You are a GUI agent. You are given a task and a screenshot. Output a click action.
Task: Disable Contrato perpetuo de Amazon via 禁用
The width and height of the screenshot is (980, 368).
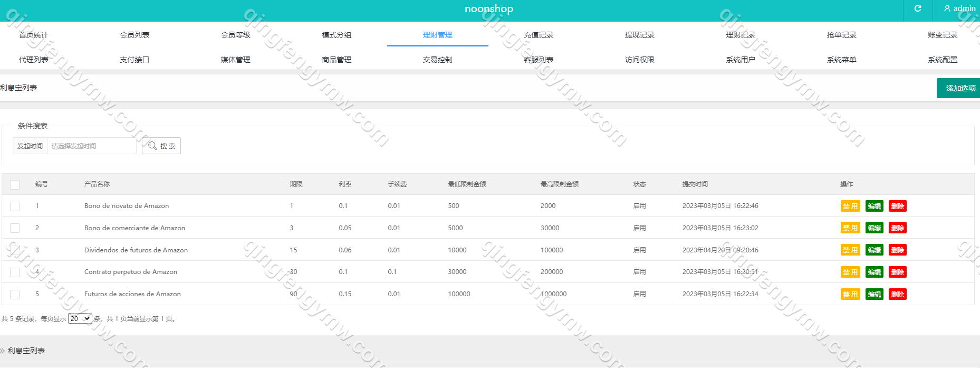point(850,272)
